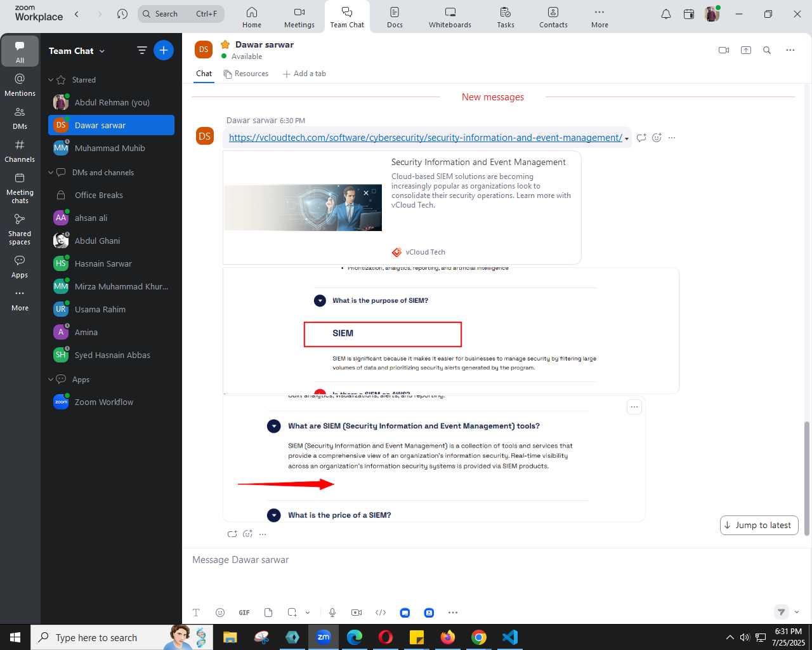Click the top Search box

(x=181, y=14)
